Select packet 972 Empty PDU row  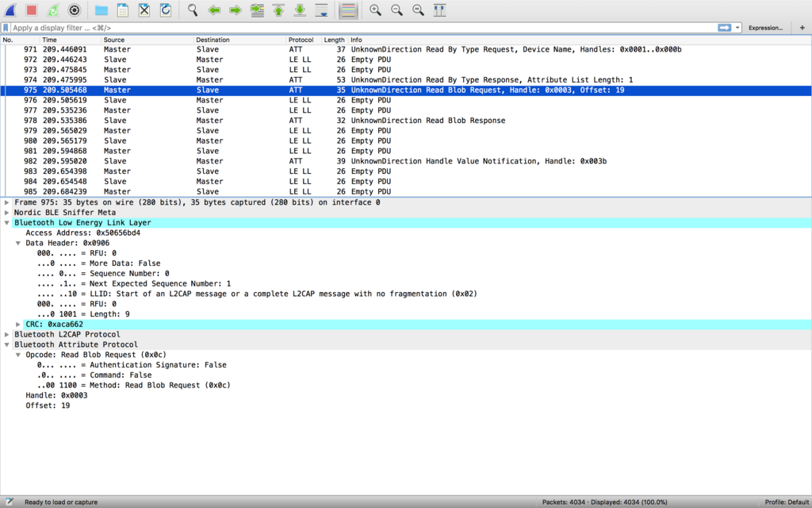[406, 60]
